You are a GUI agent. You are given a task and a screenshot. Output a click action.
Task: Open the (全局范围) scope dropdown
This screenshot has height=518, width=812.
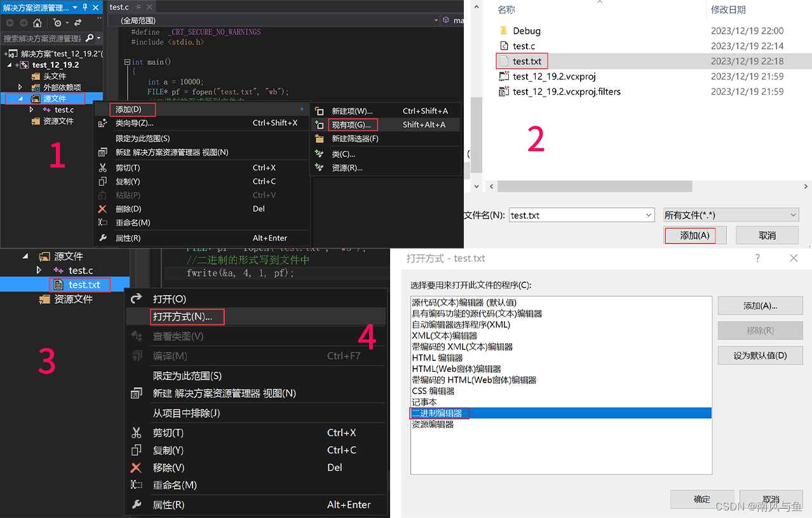point(436,20)
